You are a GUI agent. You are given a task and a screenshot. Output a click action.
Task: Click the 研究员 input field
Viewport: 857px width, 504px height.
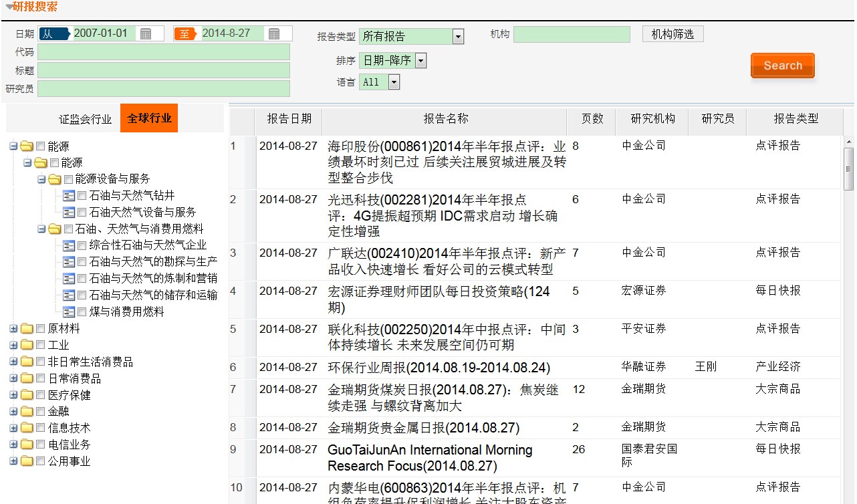[164, 89]
